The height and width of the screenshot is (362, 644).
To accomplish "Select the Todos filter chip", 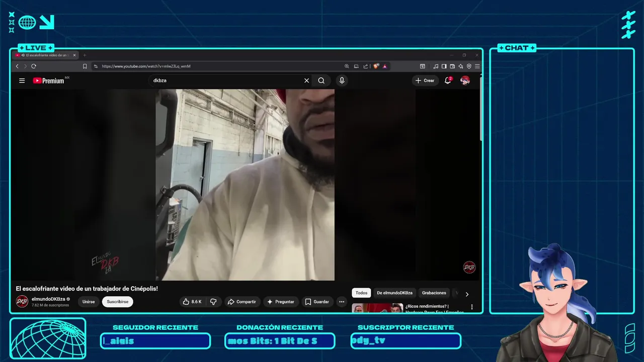I will 361,293.
